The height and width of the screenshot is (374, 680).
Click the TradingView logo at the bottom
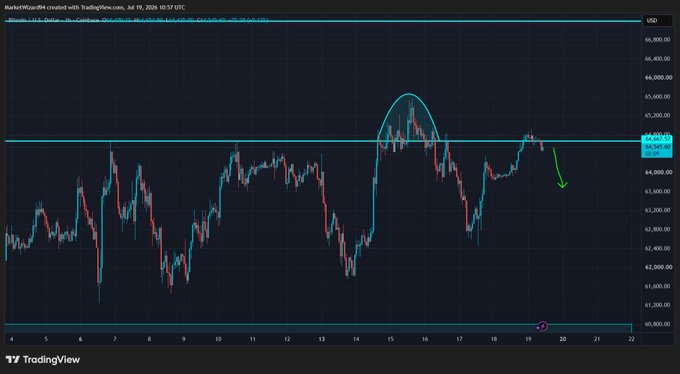(x=43, y=360)
